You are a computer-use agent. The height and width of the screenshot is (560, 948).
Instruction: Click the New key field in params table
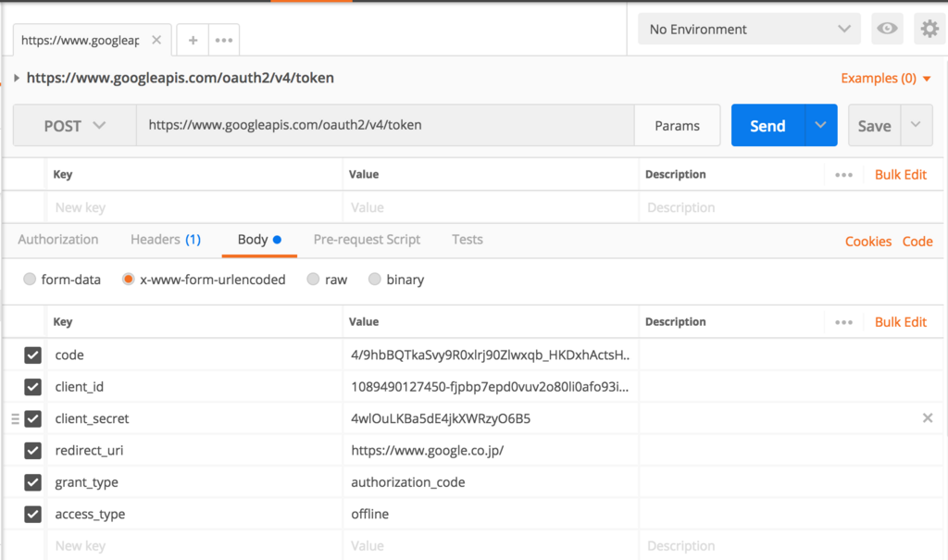click(x=194, y=207)
